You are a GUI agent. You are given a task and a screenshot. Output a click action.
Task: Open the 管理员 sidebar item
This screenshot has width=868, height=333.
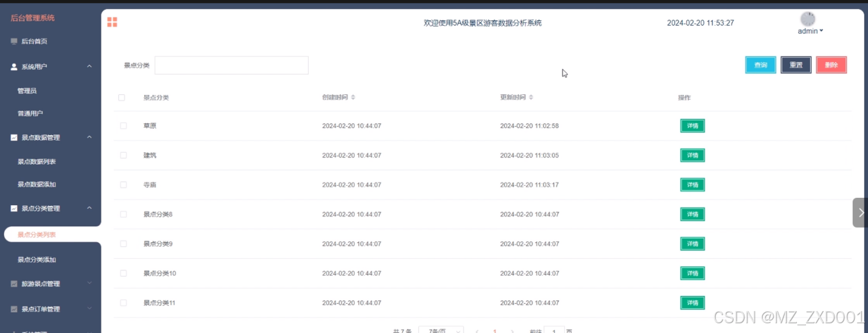coord(27,91)
